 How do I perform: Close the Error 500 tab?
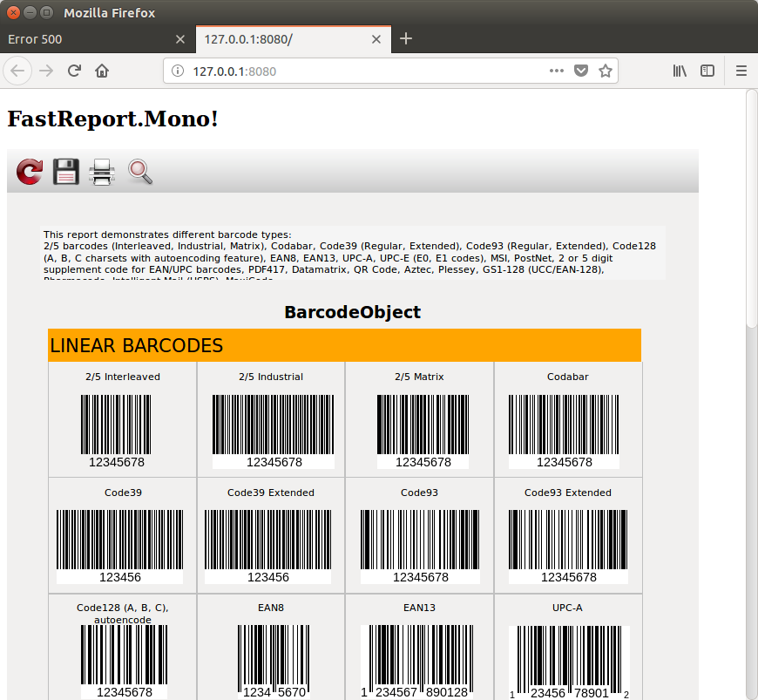coord(179,39)
